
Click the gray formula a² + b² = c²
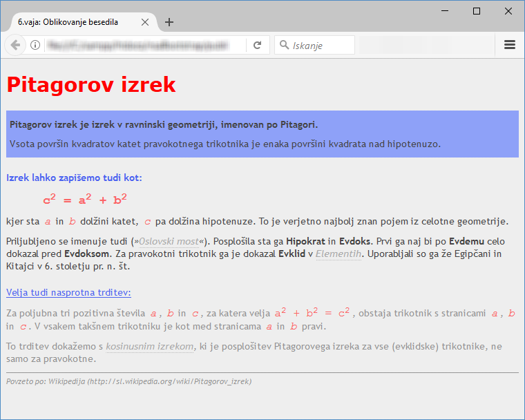312,313
